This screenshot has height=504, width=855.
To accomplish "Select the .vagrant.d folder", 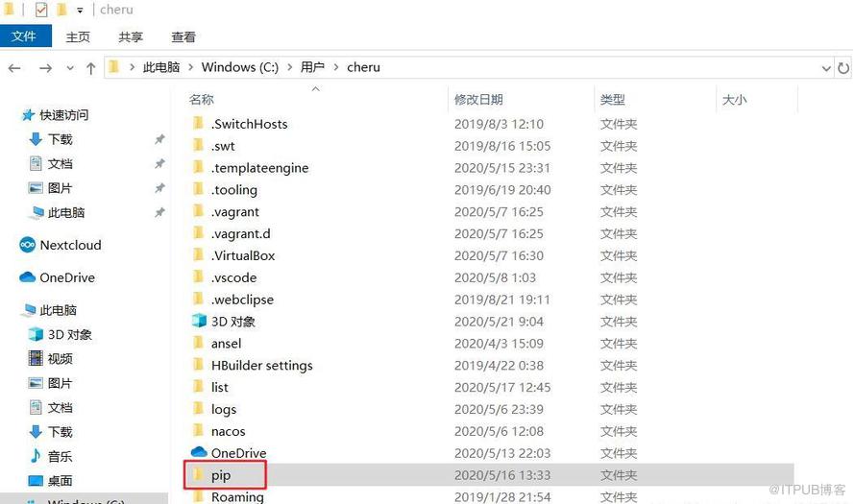I will click(x=241, y=233).
